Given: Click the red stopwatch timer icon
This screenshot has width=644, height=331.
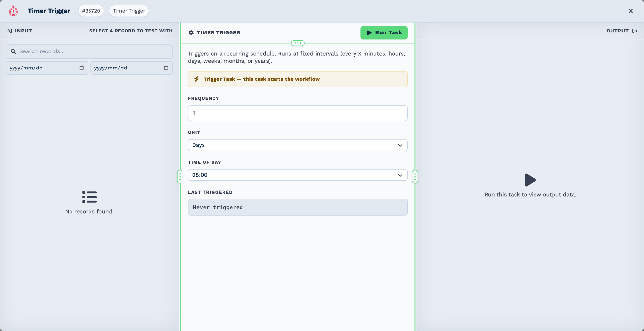Looking at the screenshot, I should click(x=13, y=11).
